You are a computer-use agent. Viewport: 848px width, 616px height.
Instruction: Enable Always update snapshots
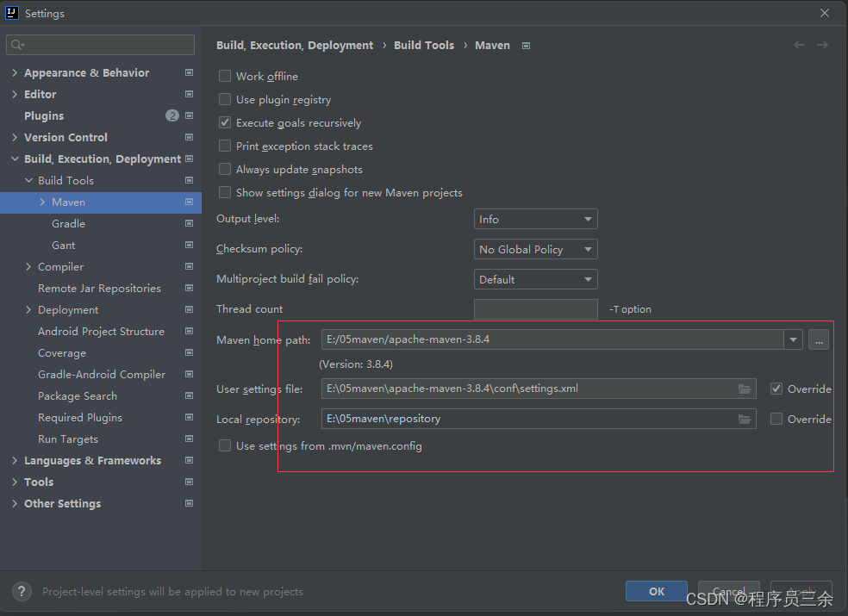225,169
